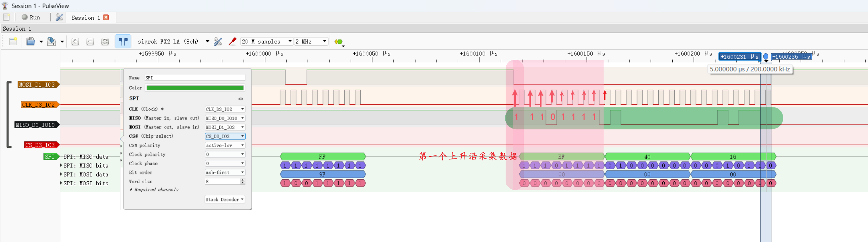Open capture file folder icon
The height and width of the screenshot is (242, 868).
click(x=31, y=42)
